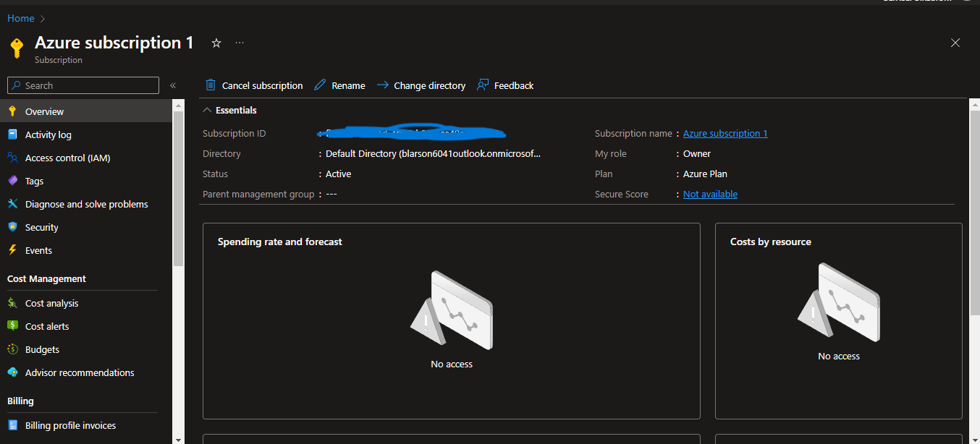Viewport: 980px width, 444px height.
Task: Select Overview in the sidebar menu
Action: 43,111
